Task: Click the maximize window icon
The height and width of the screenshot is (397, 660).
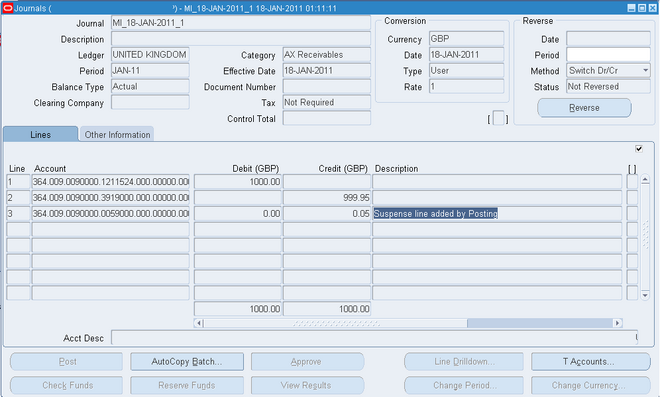Action: pyautogui.click(x=642, y=8)
